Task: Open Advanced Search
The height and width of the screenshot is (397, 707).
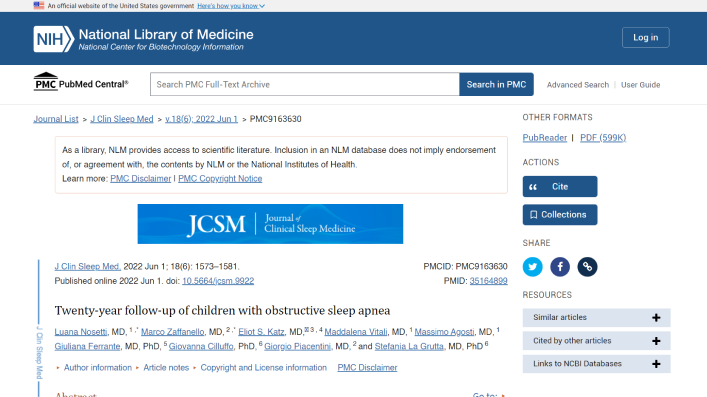Action: [578, 85]
